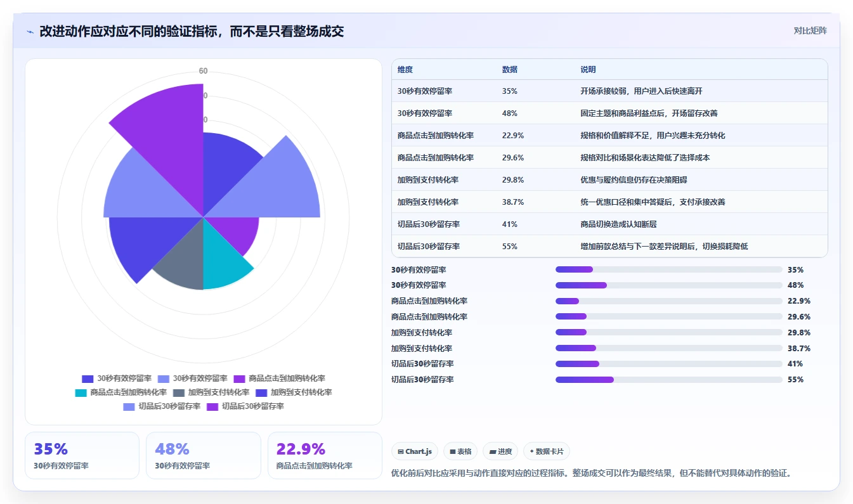Click the 数据 table column header

[x=509, y=70]
